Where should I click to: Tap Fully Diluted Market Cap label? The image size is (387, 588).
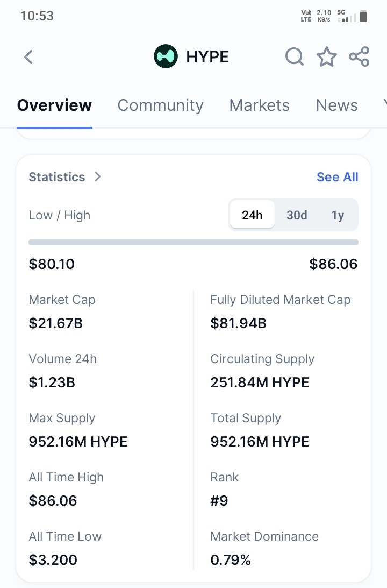pyautogui.click(x=281, y=300)
